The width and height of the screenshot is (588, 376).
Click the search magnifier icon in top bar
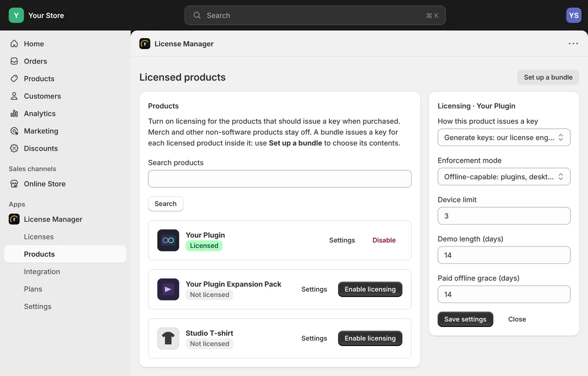pyautogui.click(x=197, y=15)
